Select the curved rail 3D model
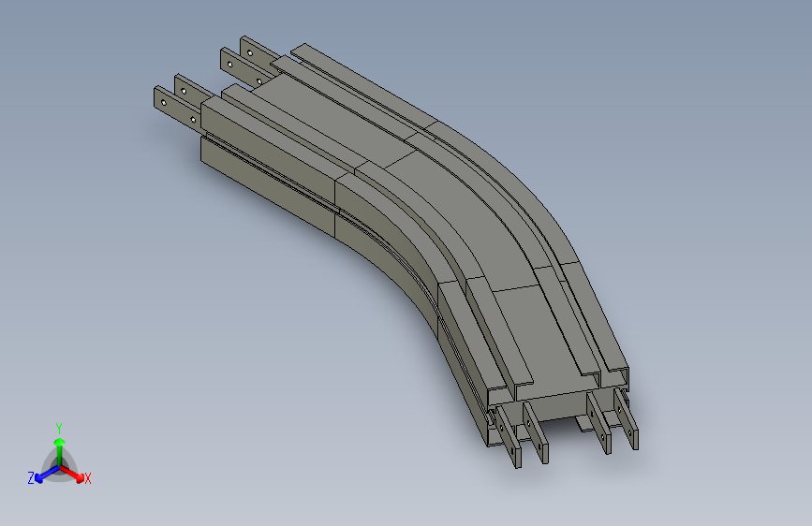This screenshot has height=526, width=812. 396,252
